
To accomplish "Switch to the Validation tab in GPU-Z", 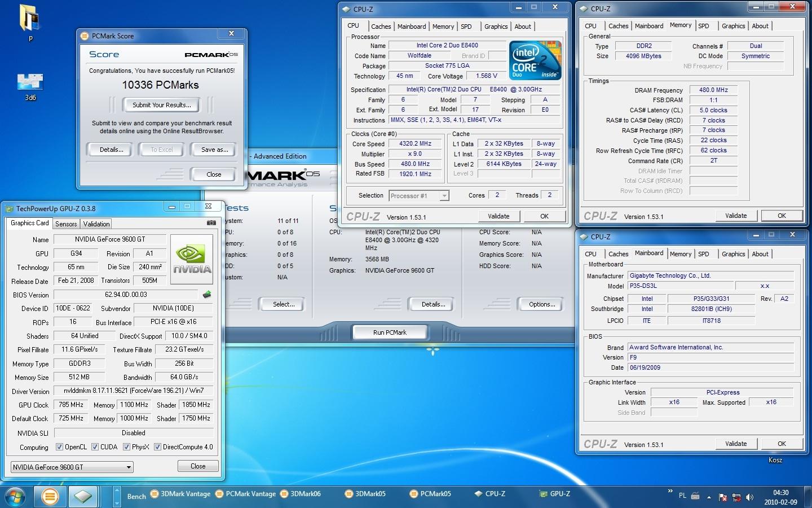I will [x=96, y=224].
